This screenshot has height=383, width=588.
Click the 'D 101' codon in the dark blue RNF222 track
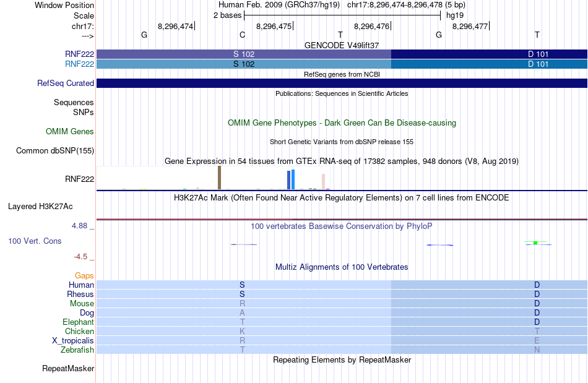538,54
